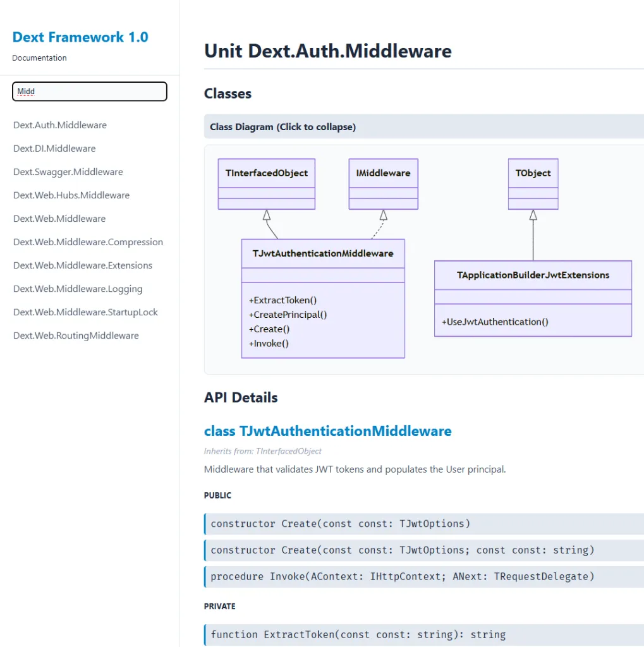Select the IMiddleware interface in the diagram
The image size is (644, 647).
pyautogui.click(x=383, y=172)
